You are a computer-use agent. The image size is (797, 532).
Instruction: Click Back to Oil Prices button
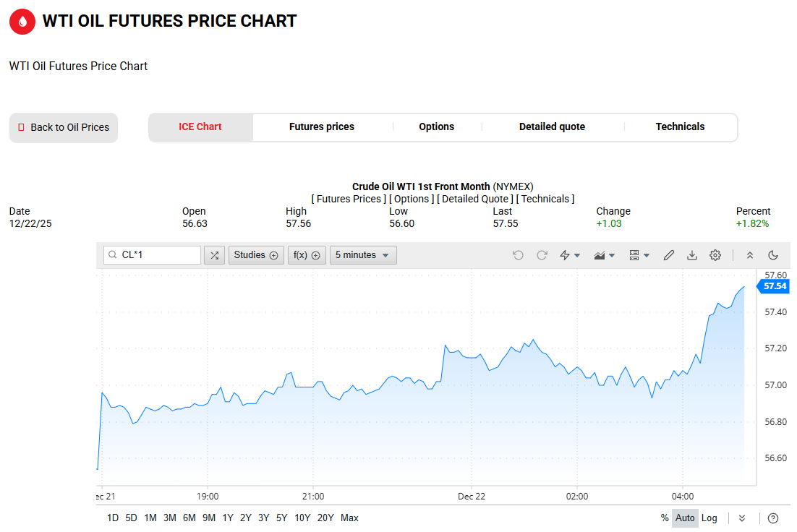click(64, 128)
